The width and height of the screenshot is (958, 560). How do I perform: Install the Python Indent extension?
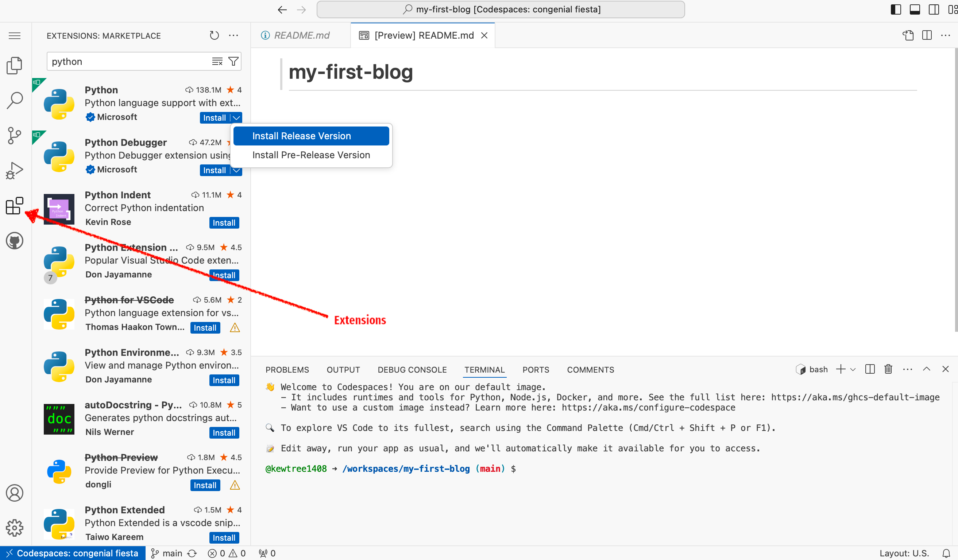pyautogui.click(x=224, y=223)
